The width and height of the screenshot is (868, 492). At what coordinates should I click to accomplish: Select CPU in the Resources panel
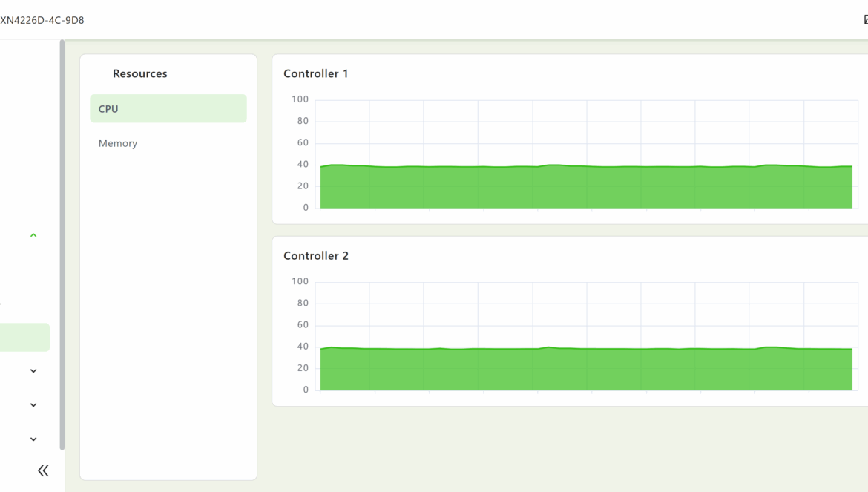click(x=168, y=108)
